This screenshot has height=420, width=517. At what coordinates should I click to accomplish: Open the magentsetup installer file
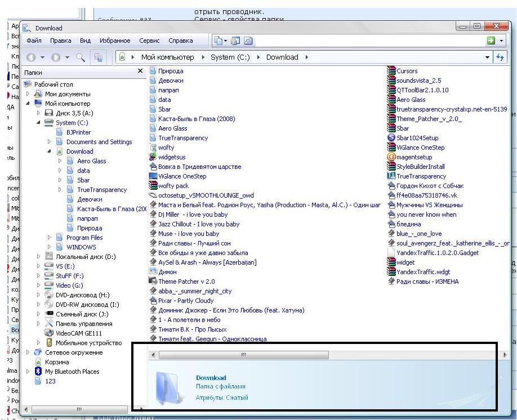(x=414, y=157)
